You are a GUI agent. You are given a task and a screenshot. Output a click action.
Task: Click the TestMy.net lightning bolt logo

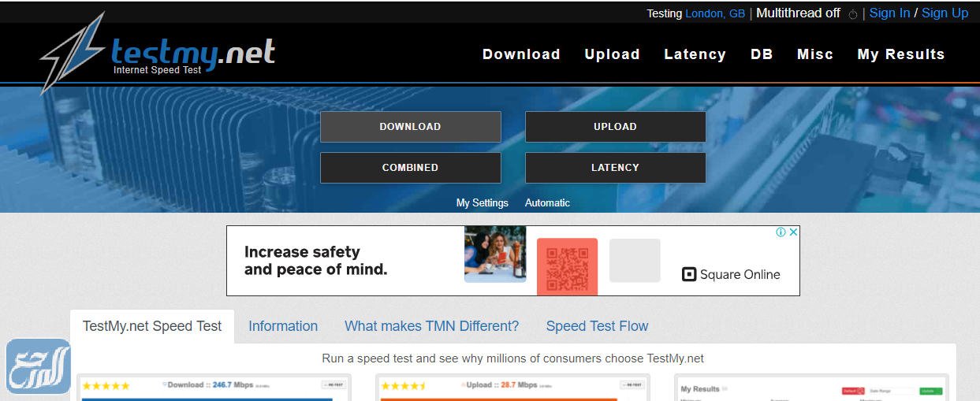point(73,54)
